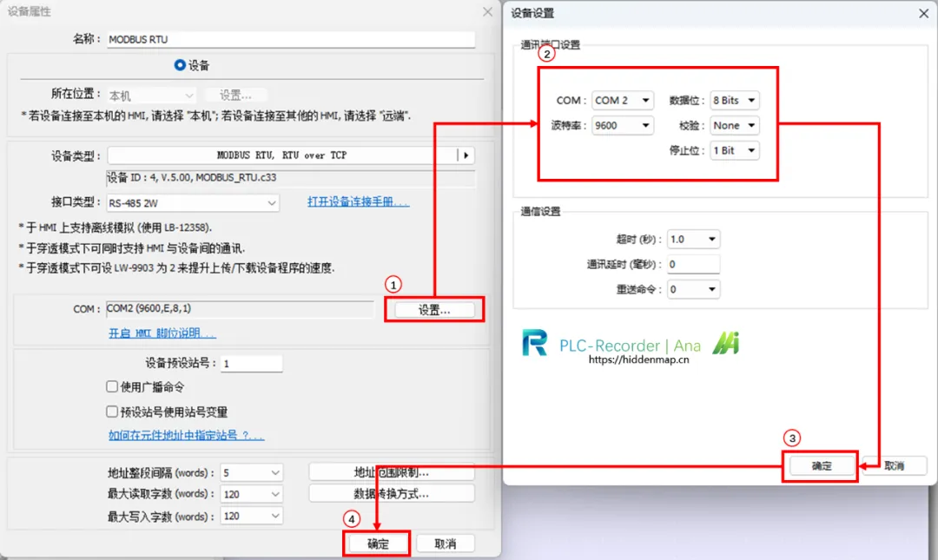Close the 设备属性 dialog with X
This screenshot has height=560, width=938.
point(487,12)
